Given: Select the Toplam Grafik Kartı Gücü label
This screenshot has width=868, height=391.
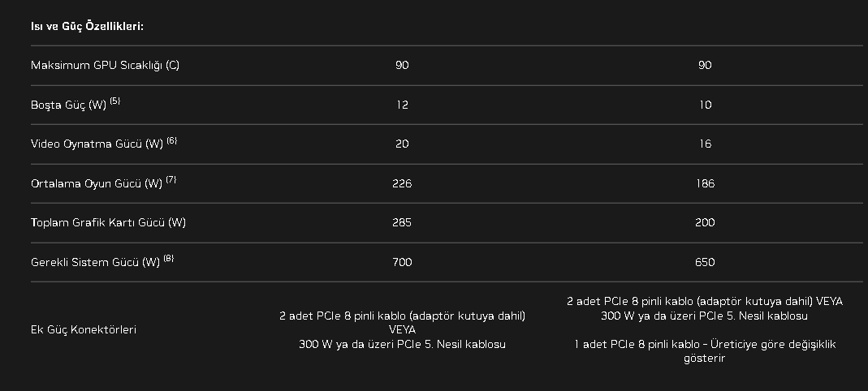Looking at the screenshot, I should pos(108,222).
